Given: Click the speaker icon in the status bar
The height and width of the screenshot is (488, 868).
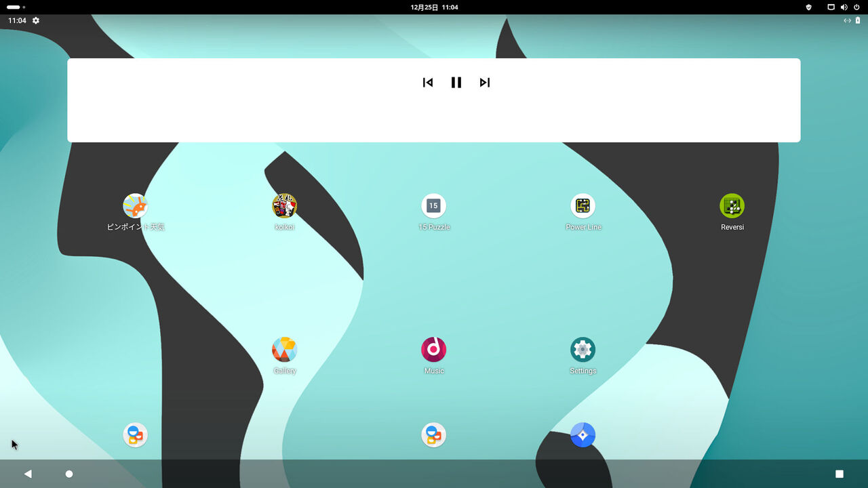Looking at the screenshot, I should [843, 7].
